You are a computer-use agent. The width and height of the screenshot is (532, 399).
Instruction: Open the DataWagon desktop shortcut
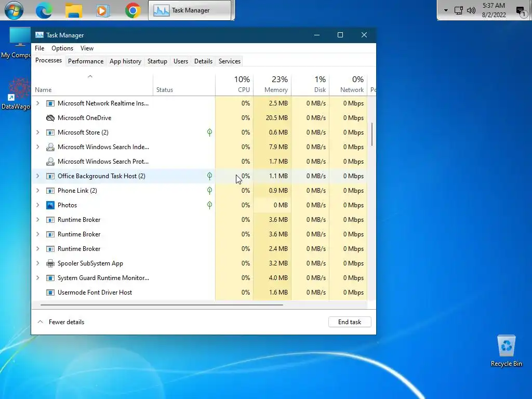[16, 94]
